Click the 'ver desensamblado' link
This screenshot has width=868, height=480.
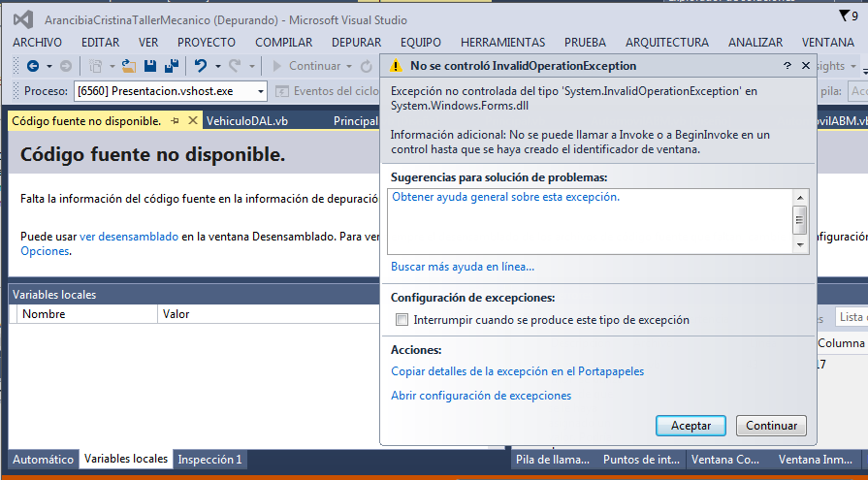(x=129, y=237)
